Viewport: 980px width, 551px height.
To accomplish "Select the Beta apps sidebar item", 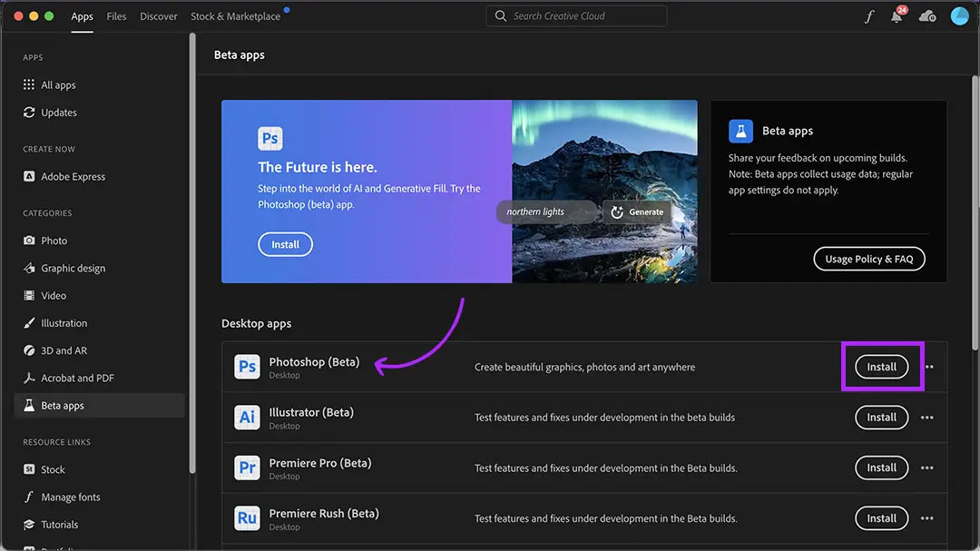I will tap(100, 405).
